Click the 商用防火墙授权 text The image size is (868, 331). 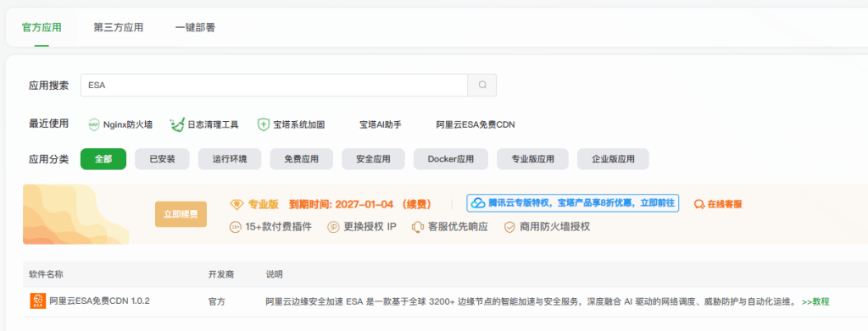coord(554,227)
